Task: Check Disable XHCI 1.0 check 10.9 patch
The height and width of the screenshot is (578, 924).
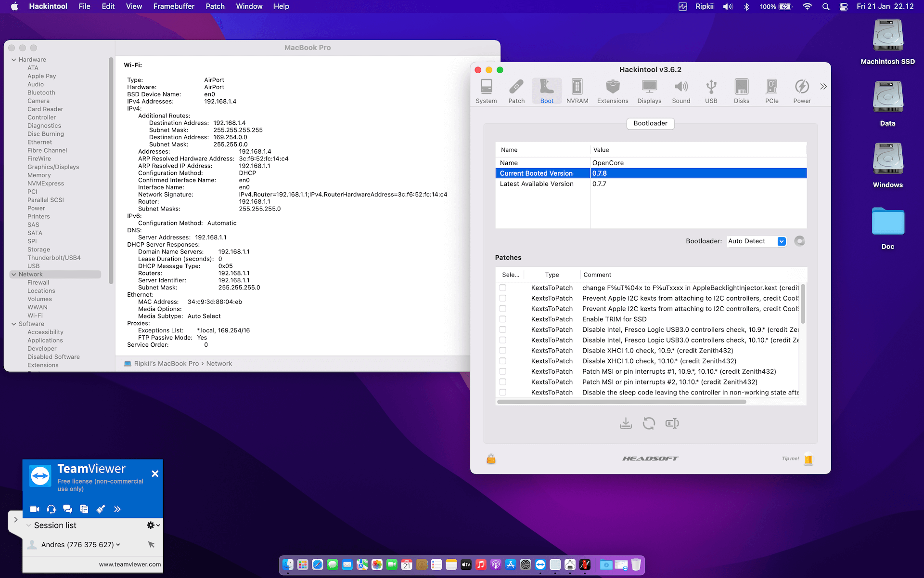Action: click(502, 350)
